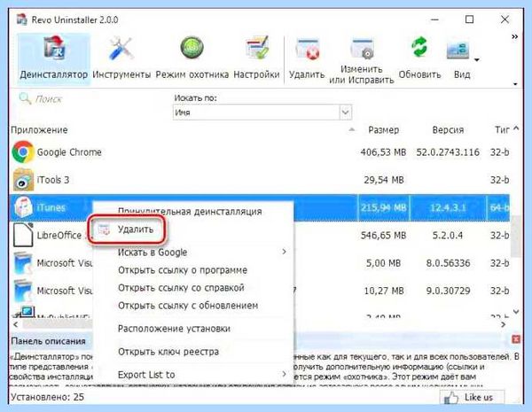Click LibreOffice size 546,65 MB
Image resolution: width=532 pixels, height=412 pixels.
point(383,235)
